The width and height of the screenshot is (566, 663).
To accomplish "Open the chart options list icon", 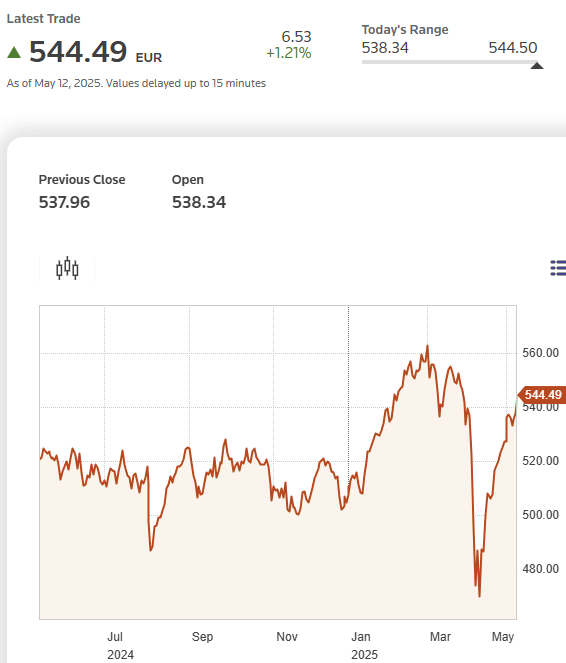I will [558, 268].
